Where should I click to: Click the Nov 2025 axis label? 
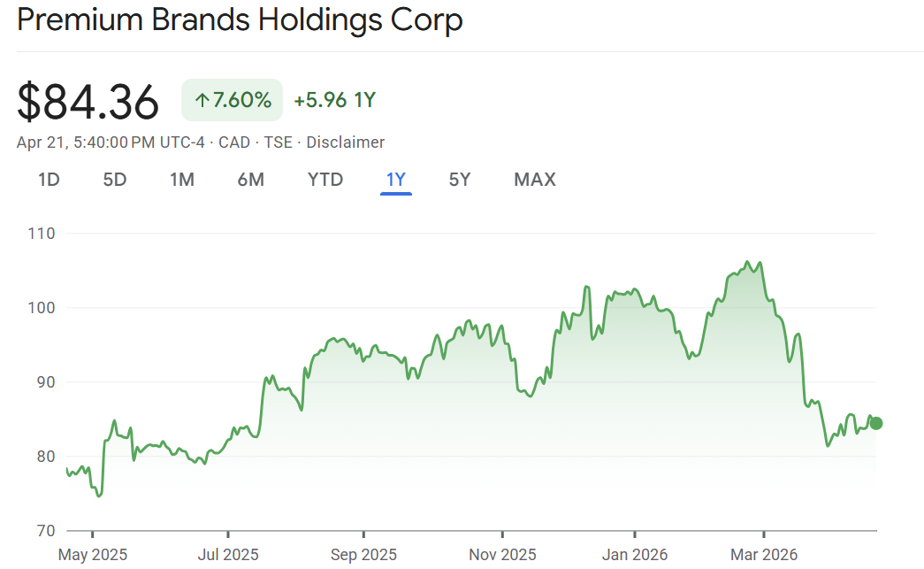click(501, 555)
